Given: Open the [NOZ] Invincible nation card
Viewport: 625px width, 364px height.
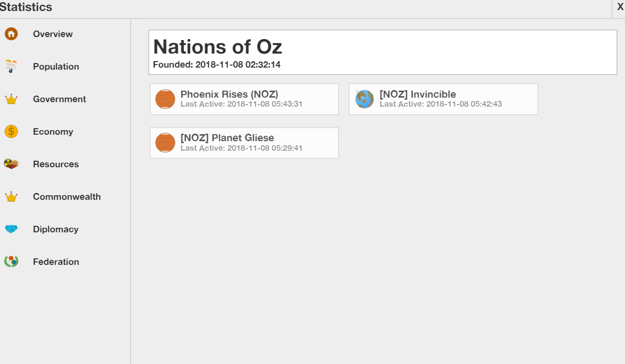Looking at the screenshot, I should coord(443,99).
